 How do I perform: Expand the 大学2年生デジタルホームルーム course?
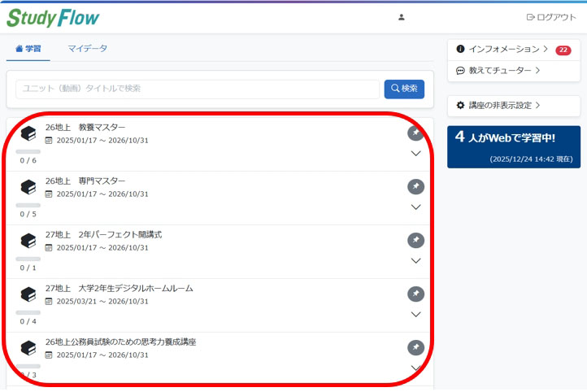(x=415, y=314)
